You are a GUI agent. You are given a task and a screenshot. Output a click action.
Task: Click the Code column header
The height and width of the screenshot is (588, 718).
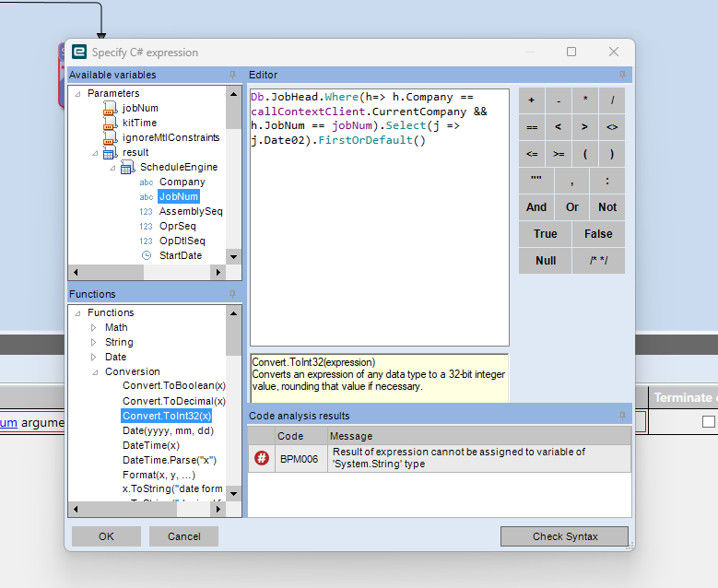(x=301, y=436)
